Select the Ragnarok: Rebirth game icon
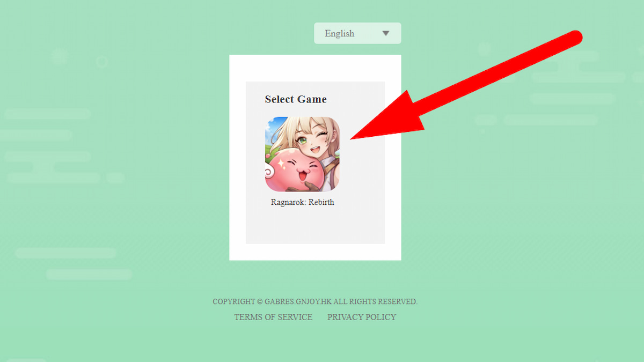644x362 pixels. (302, 154)
